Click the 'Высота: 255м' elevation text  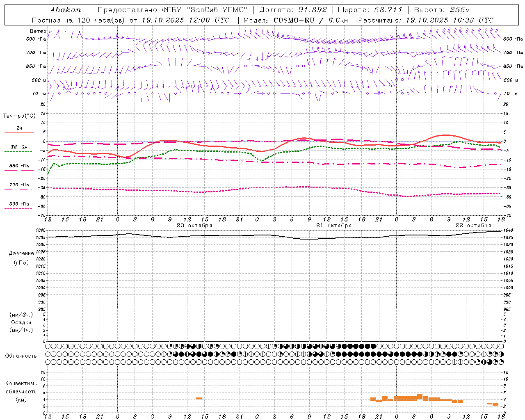[442, 10]
